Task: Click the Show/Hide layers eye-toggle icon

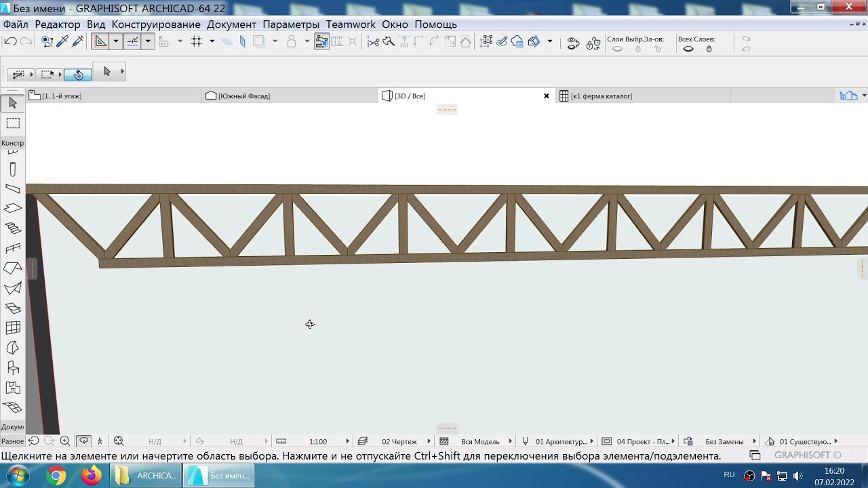Action: point(573,44)
